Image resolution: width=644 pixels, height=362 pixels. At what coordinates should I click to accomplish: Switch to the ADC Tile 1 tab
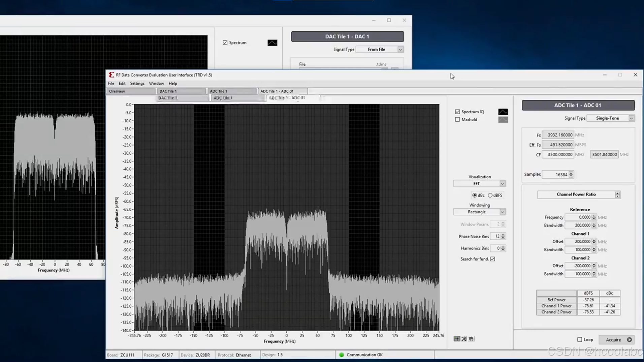(232, 91)
